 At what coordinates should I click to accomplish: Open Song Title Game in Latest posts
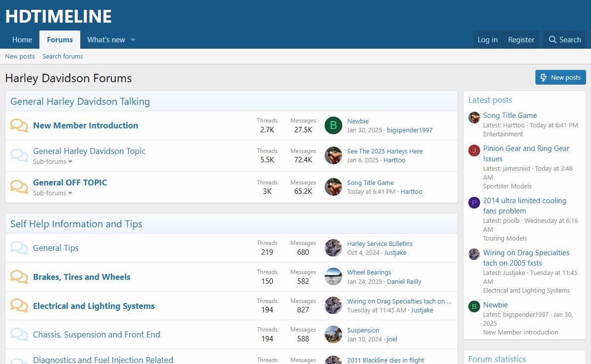point(510,116)
